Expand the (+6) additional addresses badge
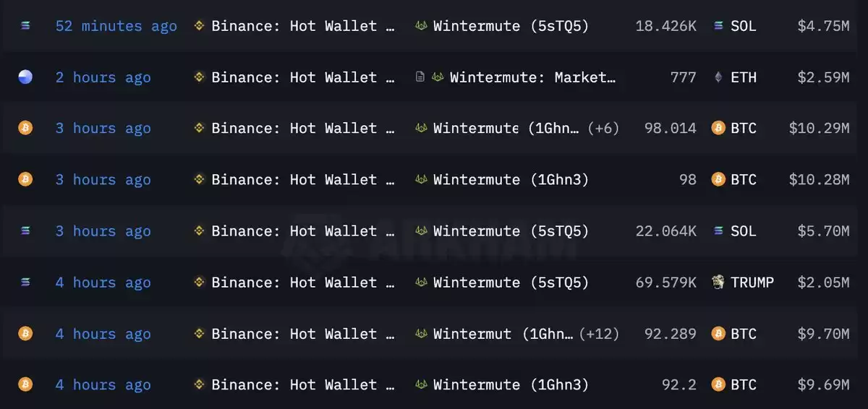 [x=603, y=129]
